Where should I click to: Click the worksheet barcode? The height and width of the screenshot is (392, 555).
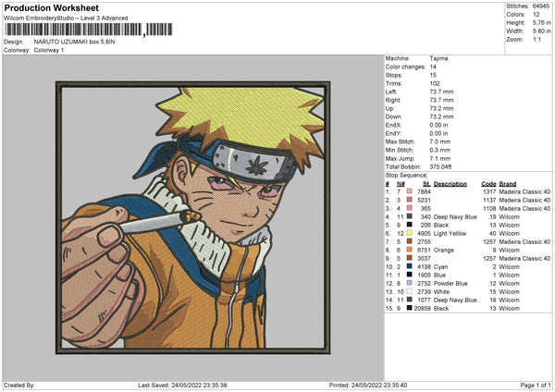[x=89, y=30]
